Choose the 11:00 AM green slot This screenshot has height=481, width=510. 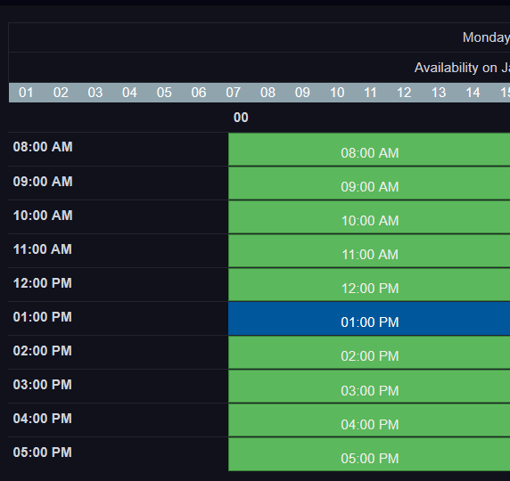[x=369, y=251]
